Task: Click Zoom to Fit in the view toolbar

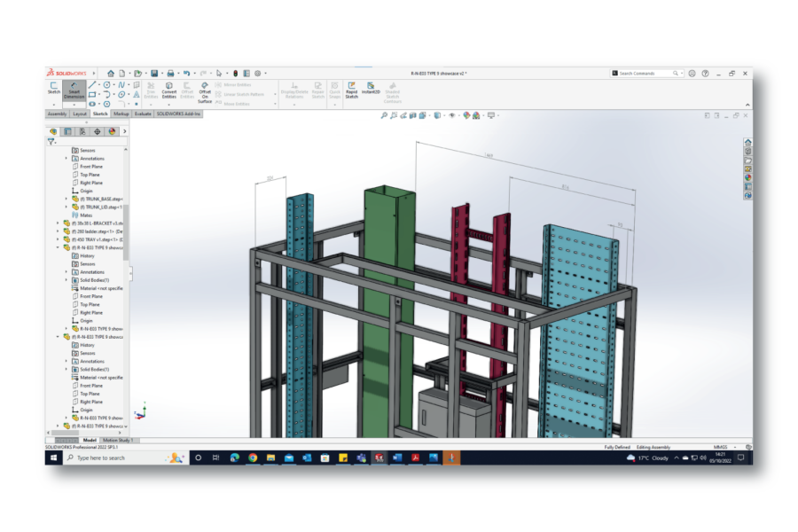Action: [x=384, y=115]
